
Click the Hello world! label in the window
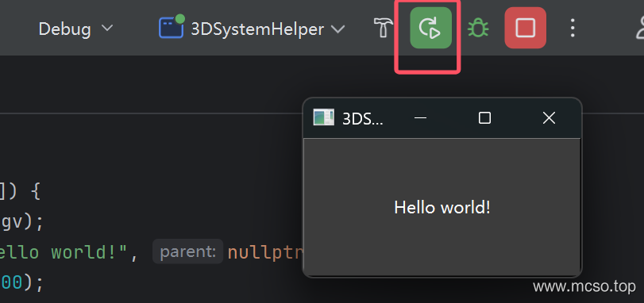pyautogui.click(x=442, y=208)
